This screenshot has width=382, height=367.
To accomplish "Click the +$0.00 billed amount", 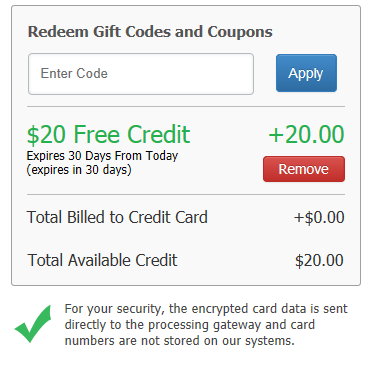I will (x=319, y=218).
